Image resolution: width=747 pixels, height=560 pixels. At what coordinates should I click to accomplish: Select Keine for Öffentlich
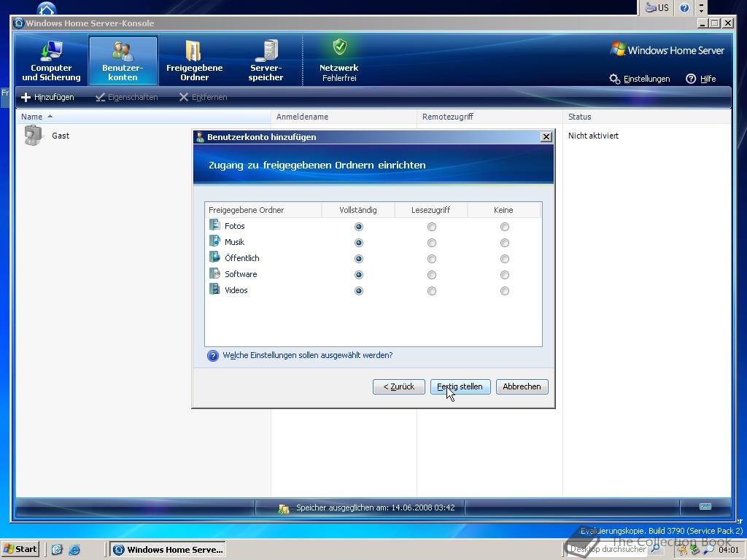tap(505, 259)
